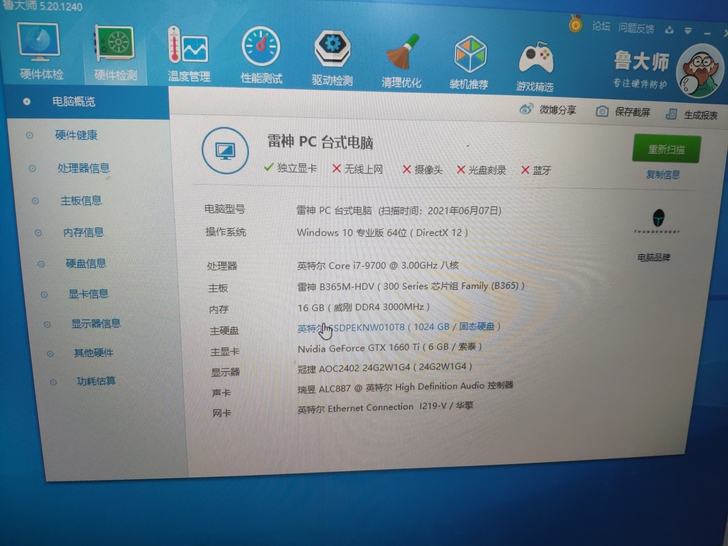Viewport: 728px width, 546px height.
Task: Minimize the 鲁大师 window
Action: [707, 33]
